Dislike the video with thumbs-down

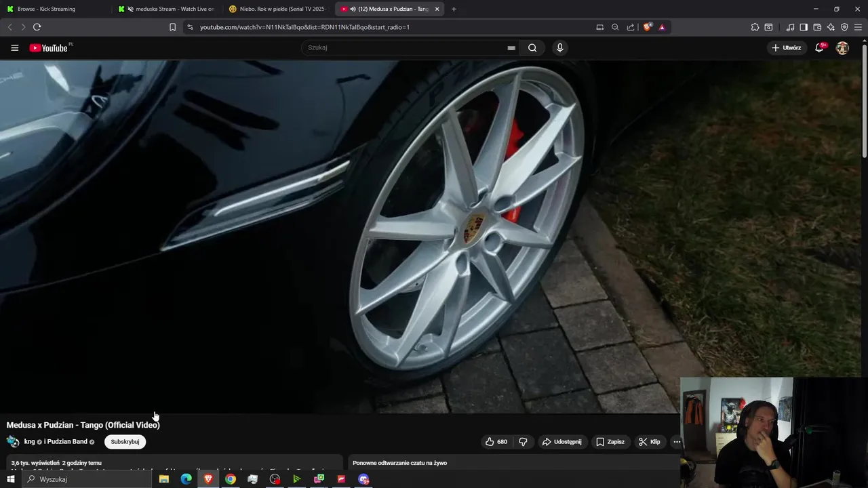[x=524, y=442]
